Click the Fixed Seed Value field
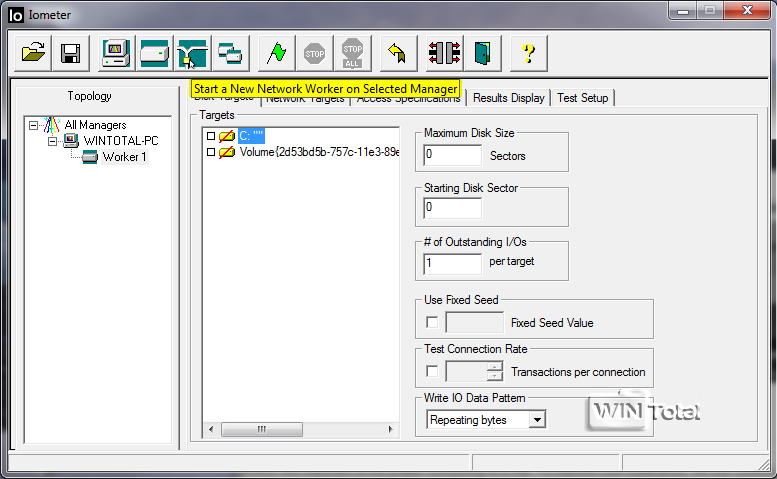 click(x=474, y=322)
